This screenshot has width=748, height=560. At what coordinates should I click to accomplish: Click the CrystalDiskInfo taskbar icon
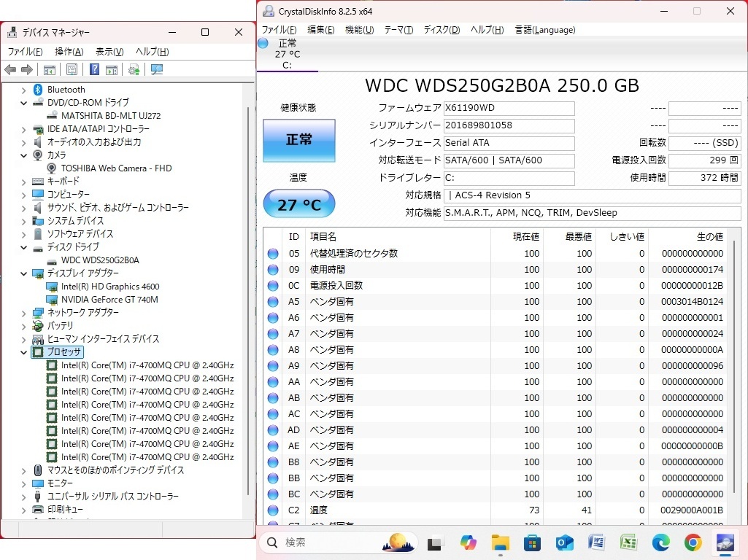tap(725, 542)
